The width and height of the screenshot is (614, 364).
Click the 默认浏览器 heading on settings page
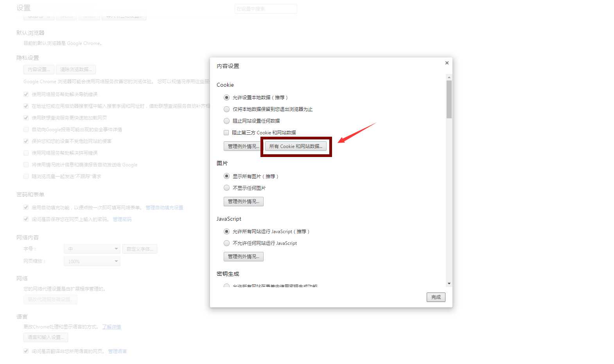(x=31, y=33)
